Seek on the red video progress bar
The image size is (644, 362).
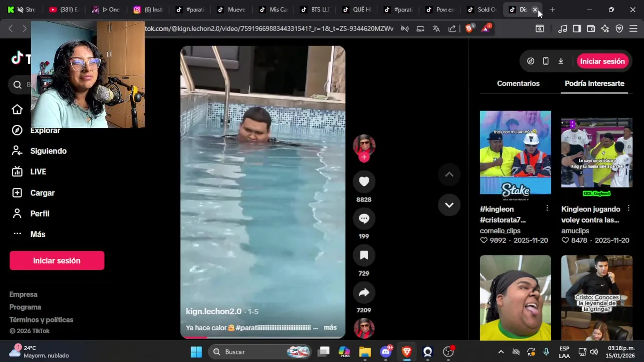click(263, 337)
